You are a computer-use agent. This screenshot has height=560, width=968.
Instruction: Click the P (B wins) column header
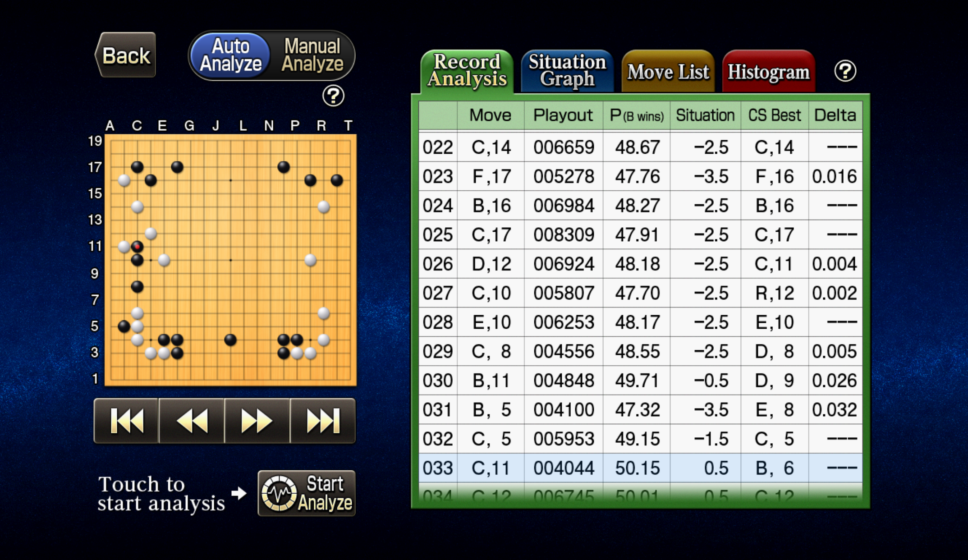pyautogui.click(x=637, y=115)
